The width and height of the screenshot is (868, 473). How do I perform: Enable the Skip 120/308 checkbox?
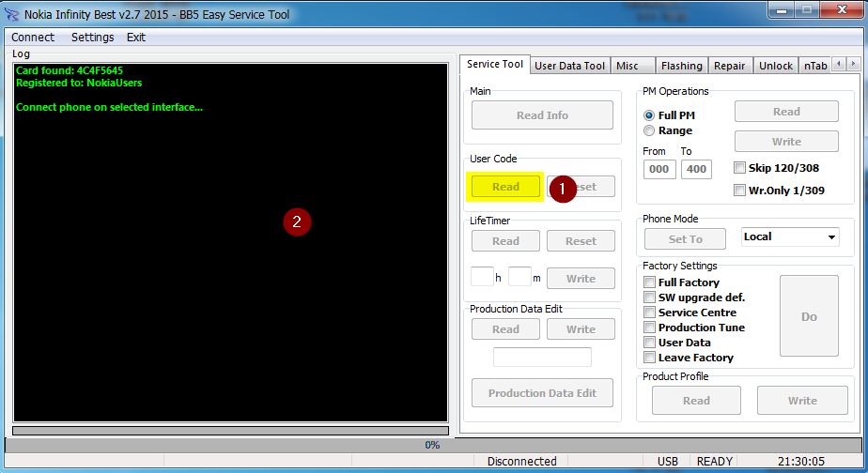click(x=739, y=168)
